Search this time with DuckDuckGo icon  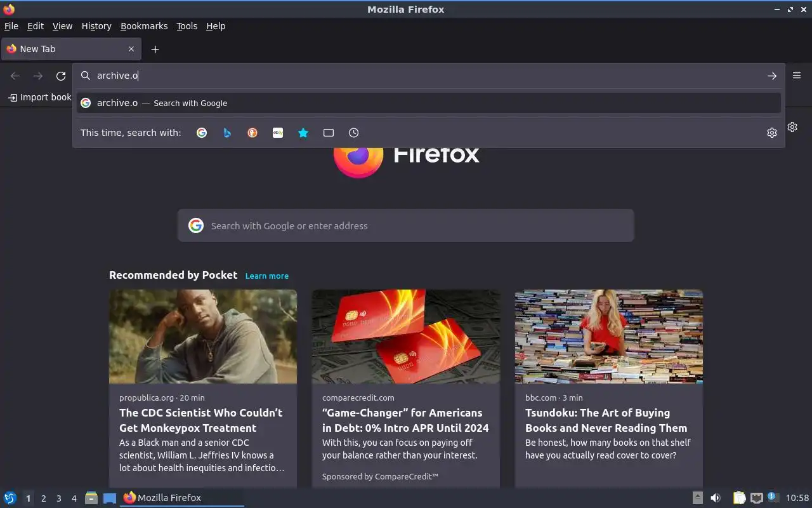252,133
